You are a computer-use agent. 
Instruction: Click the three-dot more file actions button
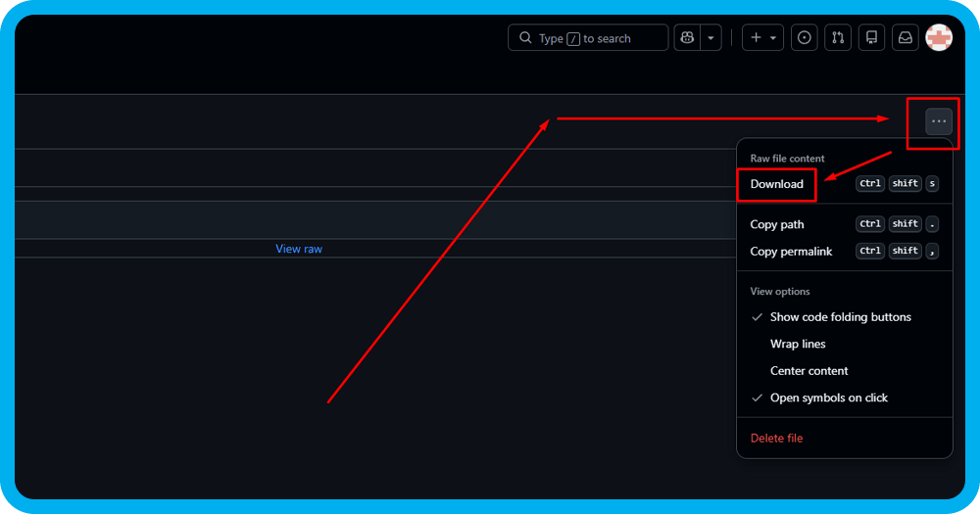(939, 121)
